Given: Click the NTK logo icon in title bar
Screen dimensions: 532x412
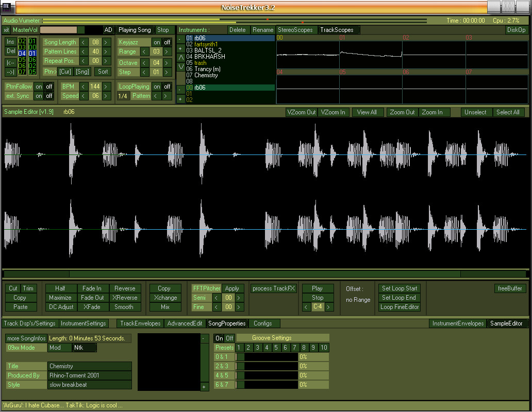Looking at the screenshot, I should pyautogui.click(x=7, y=7).
